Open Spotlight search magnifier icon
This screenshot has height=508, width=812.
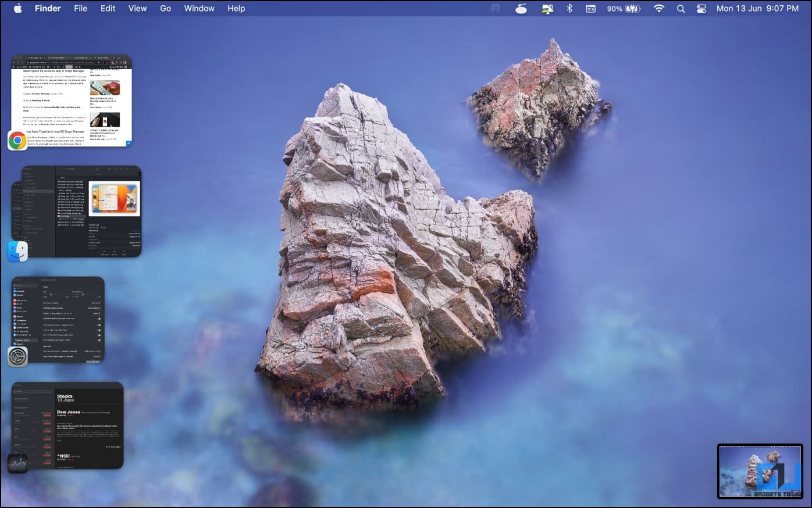click(x=681, y=8)
